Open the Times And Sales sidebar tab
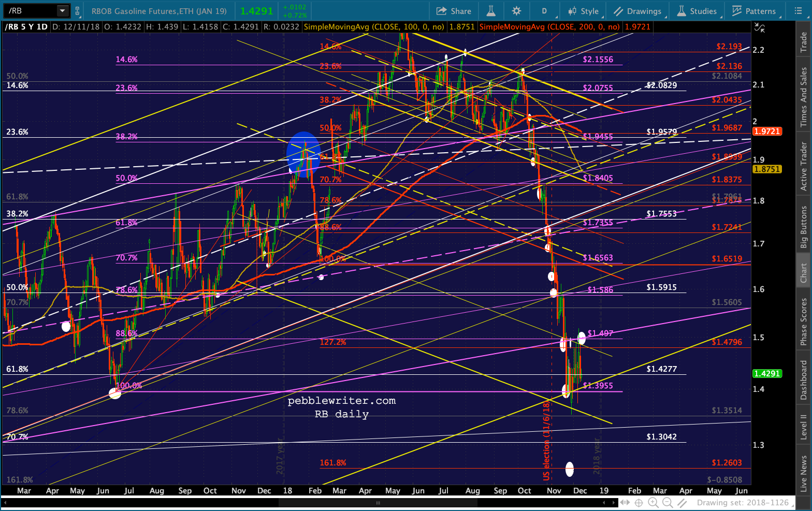 (x=804, y=97)
